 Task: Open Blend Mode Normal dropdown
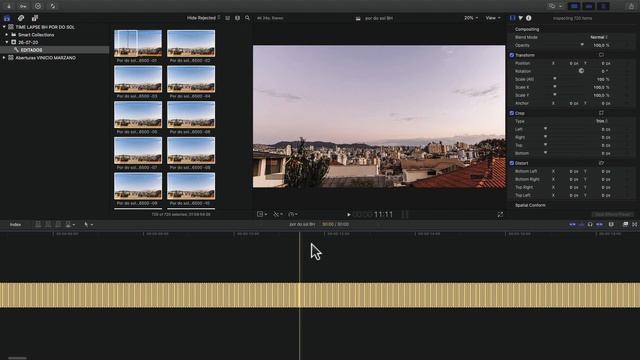point(599,37)
